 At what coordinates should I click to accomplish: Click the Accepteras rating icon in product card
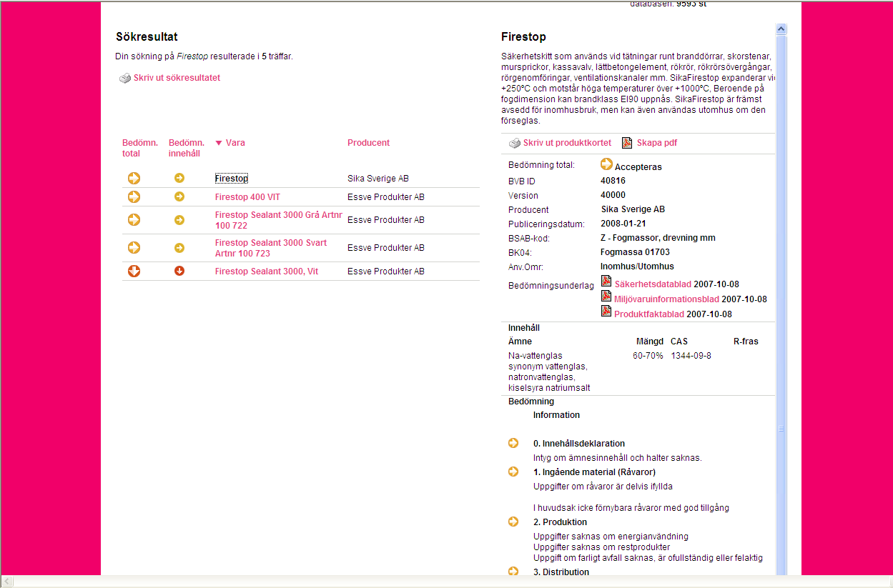click(x=606, y=164)
